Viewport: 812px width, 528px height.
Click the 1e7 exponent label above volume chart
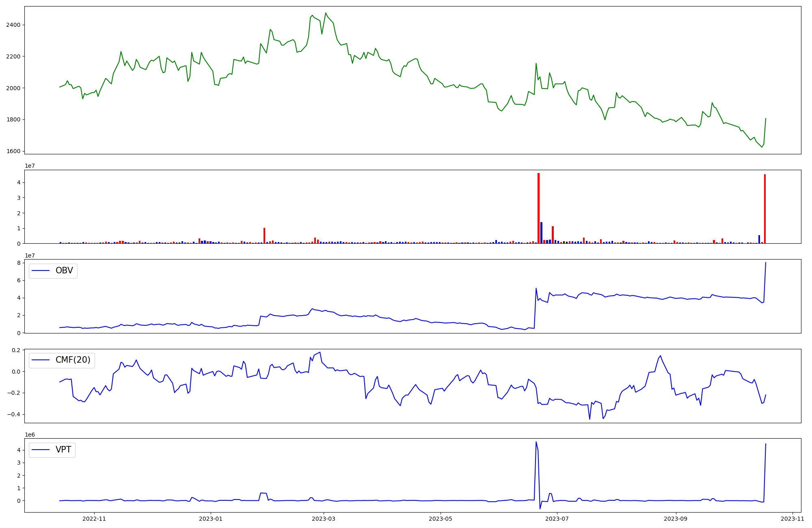pos(30,166)
